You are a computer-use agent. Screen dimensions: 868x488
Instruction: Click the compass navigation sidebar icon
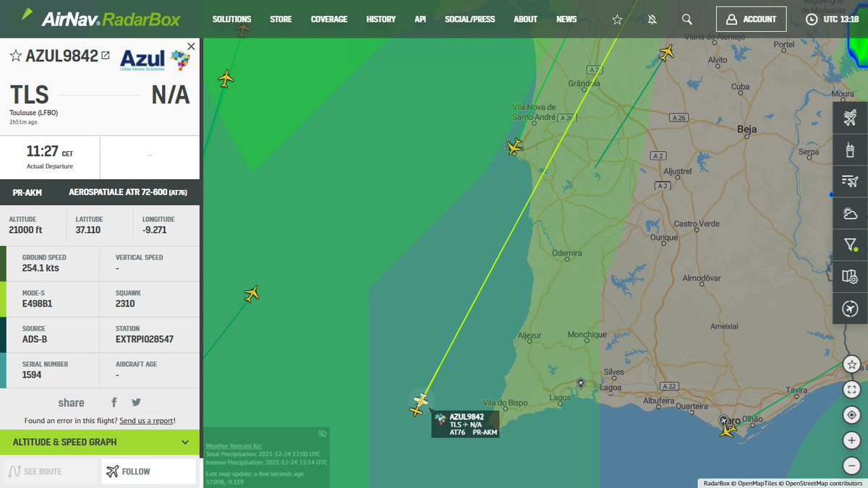(x=850, y=309)
